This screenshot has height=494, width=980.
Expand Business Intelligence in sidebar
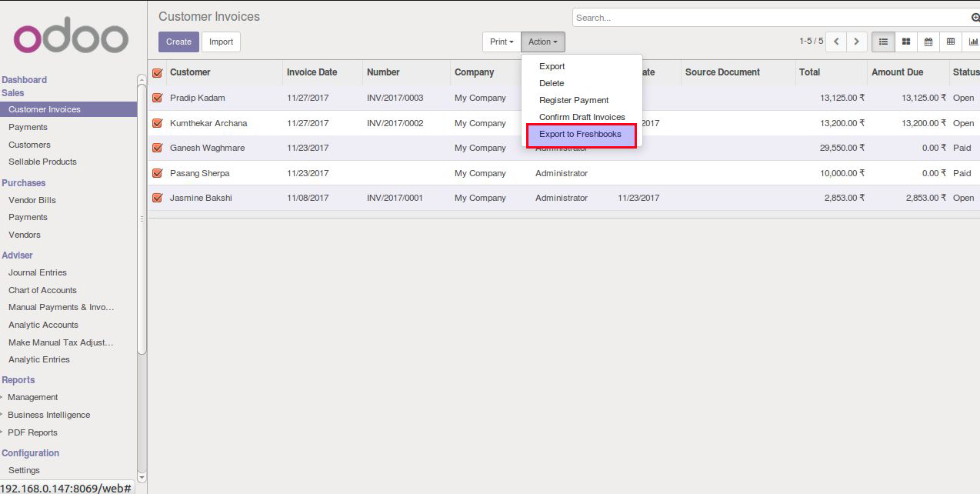coord(48,415)
